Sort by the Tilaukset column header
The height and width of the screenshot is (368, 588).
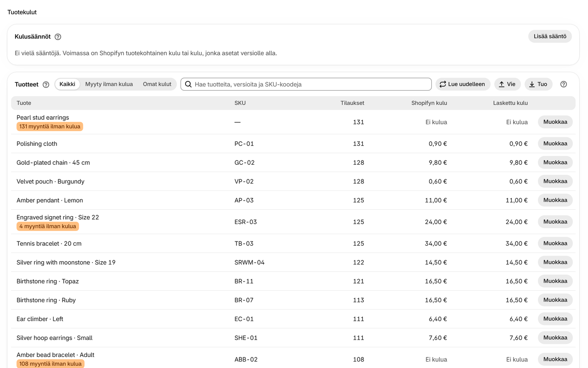(352, 103)
